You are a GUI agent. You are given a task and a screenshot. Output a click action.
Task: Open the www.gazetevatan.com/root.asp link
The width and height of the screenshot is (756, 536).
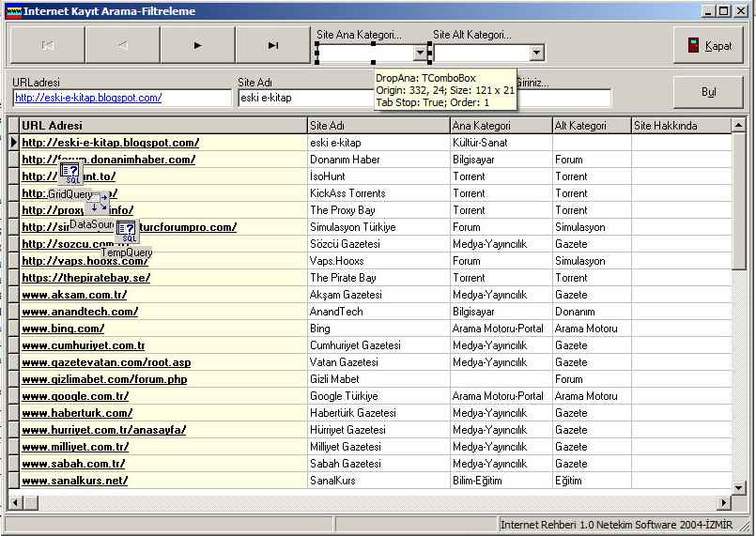click(x=106, y=362)
